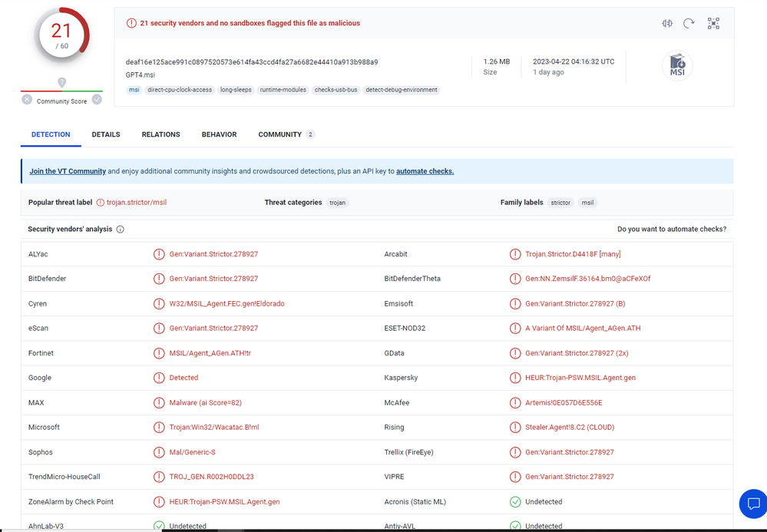
Task: Click info icon beside Security vendors' analysis
Action: (x=120, y=230)
